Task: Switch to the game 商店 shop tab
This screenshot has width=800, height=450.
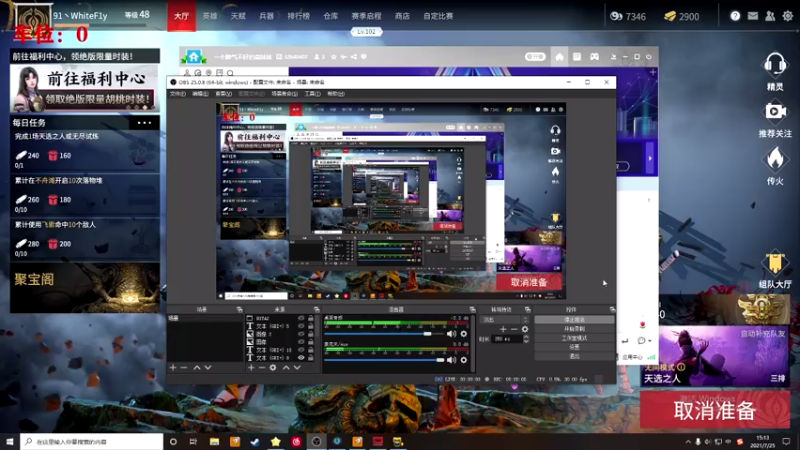Action: click(402, 16)
